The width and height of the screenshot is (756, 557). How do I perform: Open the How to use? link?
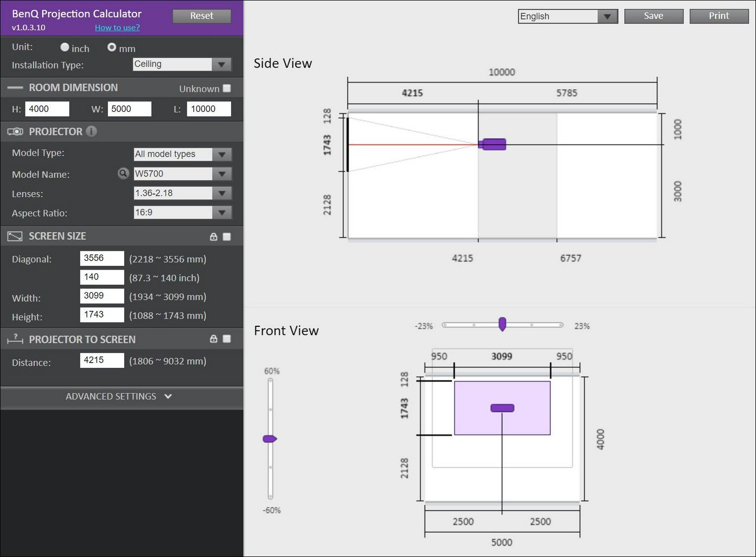click(117, 28)
